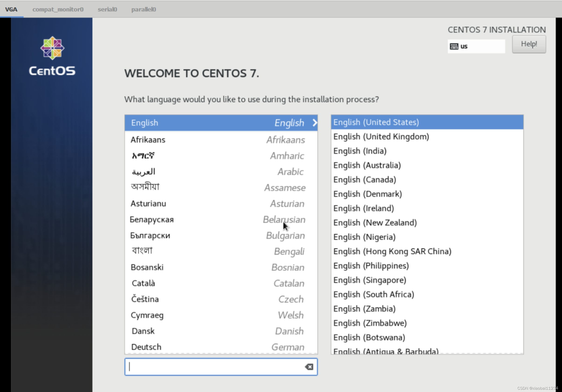Select English (Ireland) locale
Screen dimensions: 562x392
pyautogui.click(x=427, y=208)
